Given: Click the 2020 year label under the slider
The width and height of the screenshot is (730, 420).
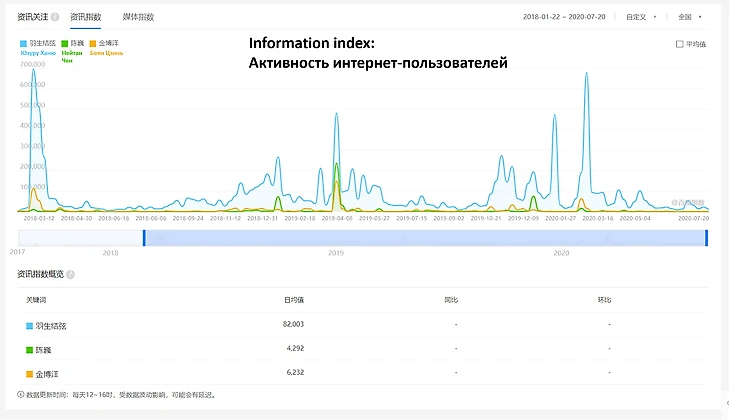Looking at the screenshot, I should [x=561, y=253].
